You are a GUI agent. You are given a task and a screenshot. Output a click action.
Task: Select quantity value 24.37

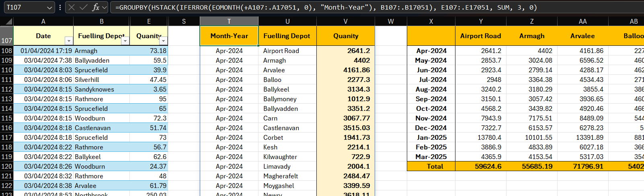149,166
